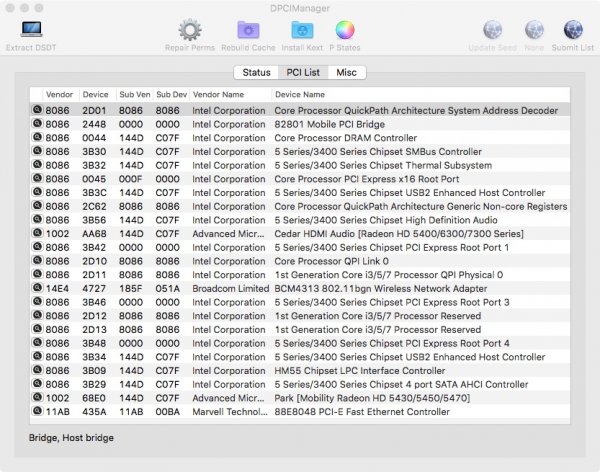Select 'Core Processor QuickPath Architecture System Address Decoder' text
The height and width of the screenshot is (472, 600).
click(416, 111)
